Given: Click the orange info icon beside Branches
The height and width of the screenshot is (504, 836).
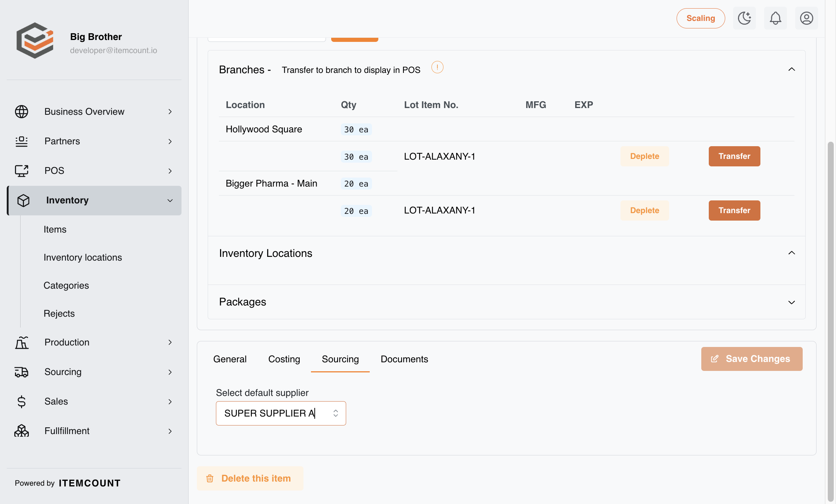Looking at the screenshot, I should point(437,67).
